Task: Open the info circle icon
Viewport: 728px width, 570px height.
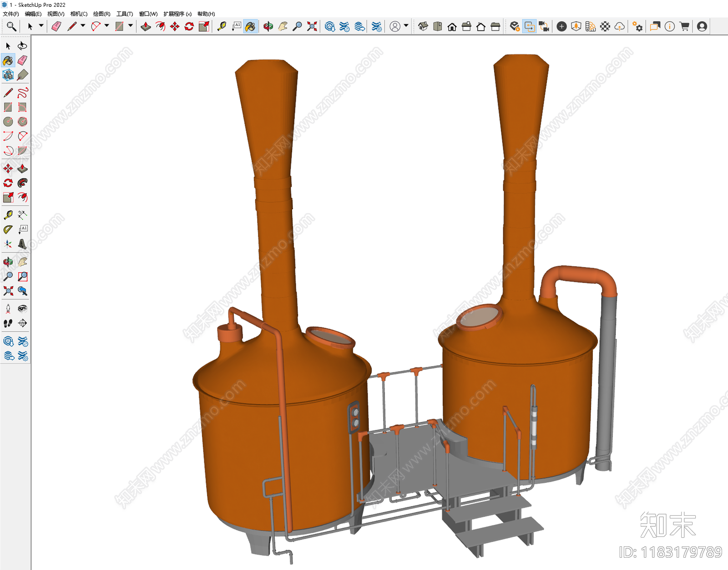Action: click(670, 26)
